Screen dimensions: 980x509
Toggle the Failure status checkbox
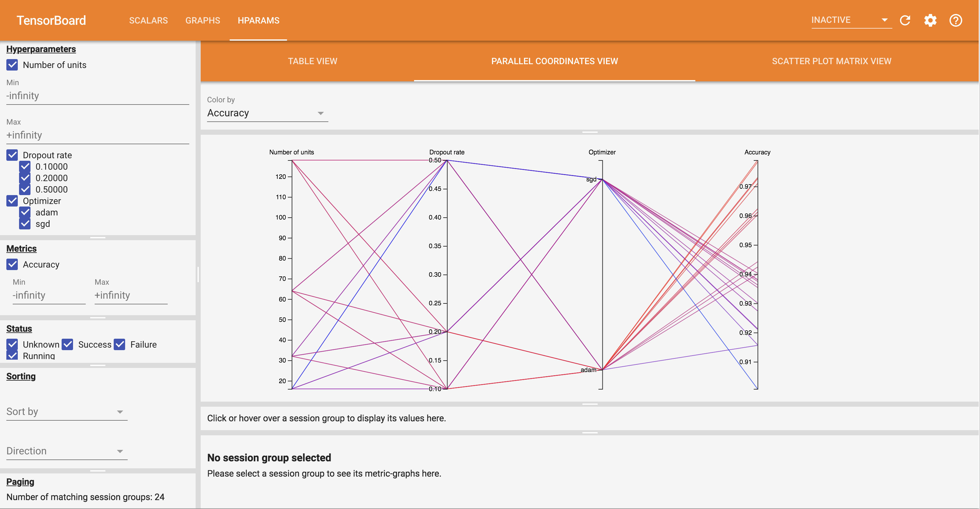click(x=119, y=344)
